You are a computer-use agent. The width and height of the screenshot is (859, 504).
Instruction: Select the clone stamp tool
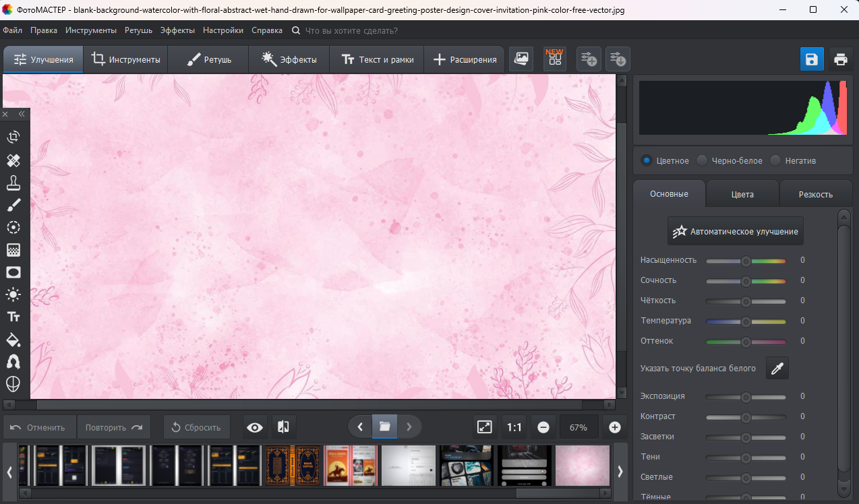pyautogui.click(x=13, y=183)
